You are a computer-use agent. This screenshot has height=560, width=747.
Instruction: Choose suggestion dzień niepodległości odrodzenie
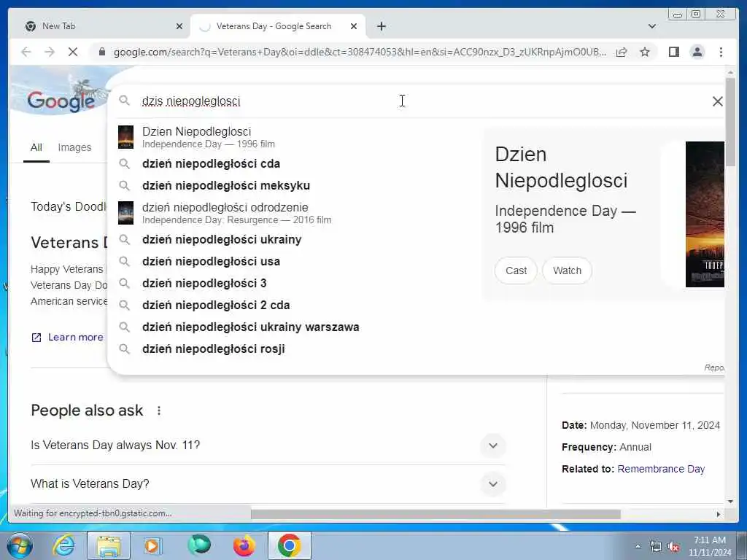tap(295, 213)
